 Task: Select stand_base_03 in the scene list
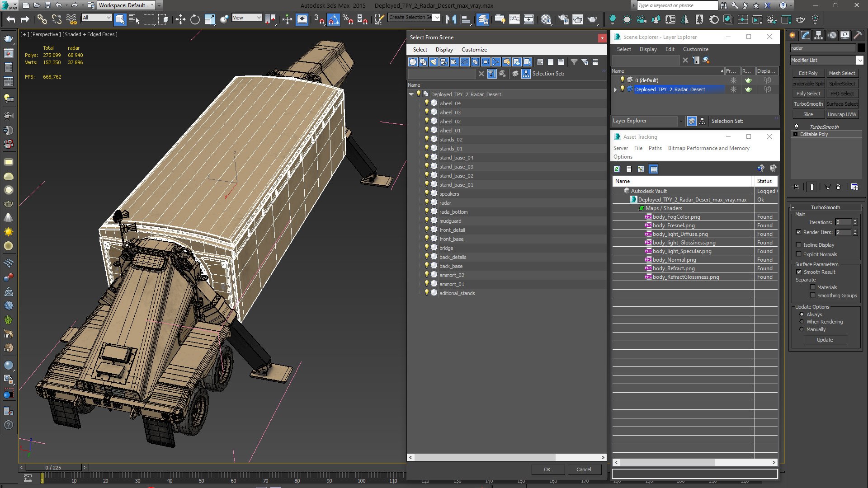[456, 167]
